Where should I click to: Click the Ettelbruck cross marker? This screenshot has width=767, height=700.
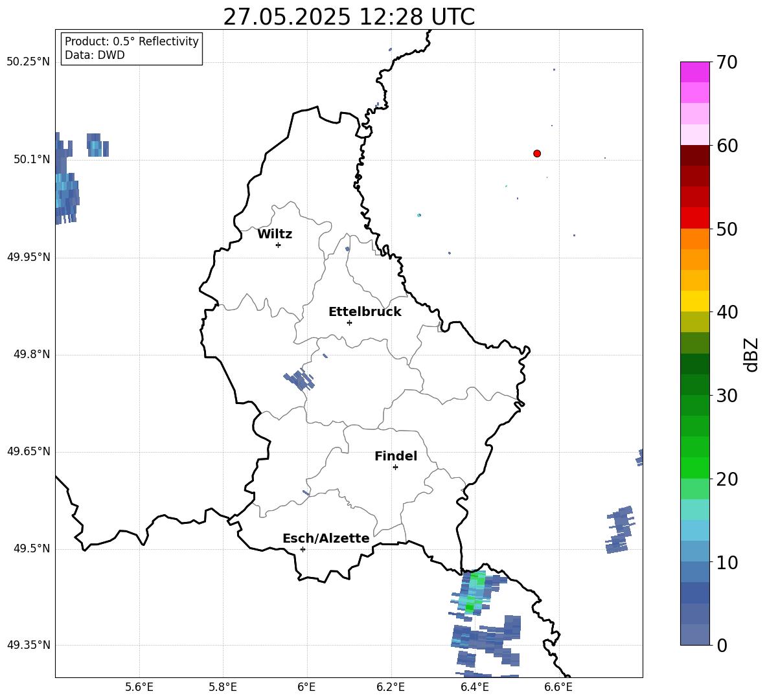tap(349, 322)
